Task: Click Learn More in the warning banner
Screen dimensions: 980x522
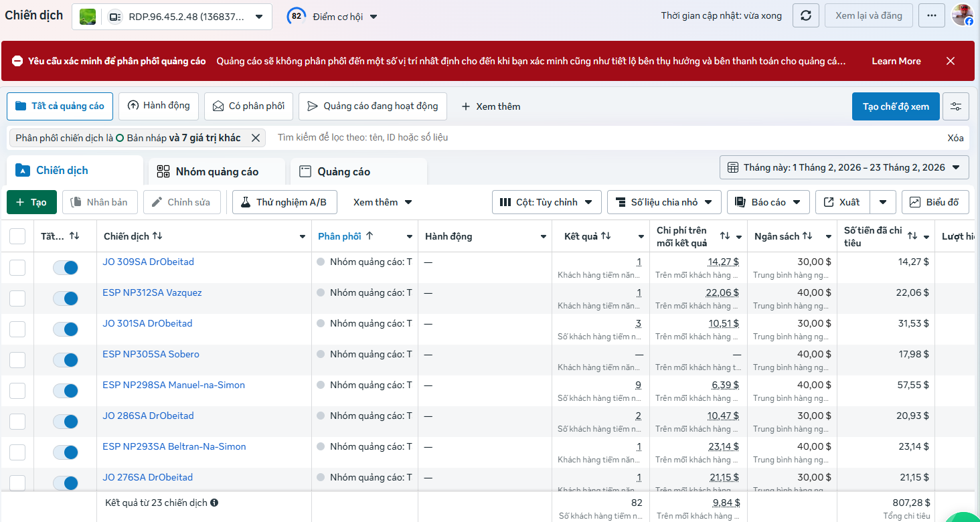Action: pos(896,61)
